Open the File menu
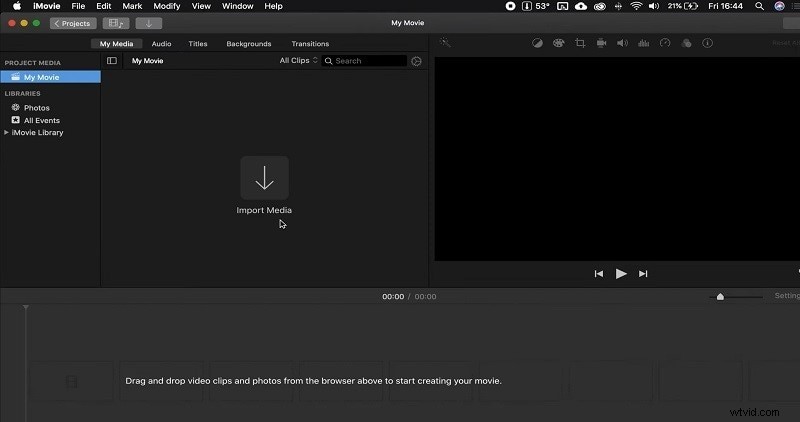Screen dimensions: 800x422 78,6
